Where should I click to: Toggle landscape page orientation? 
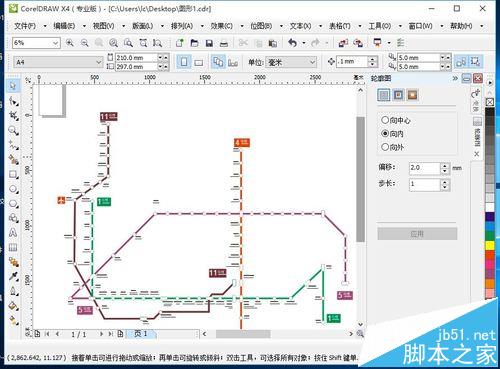click(x=199, y=62)
